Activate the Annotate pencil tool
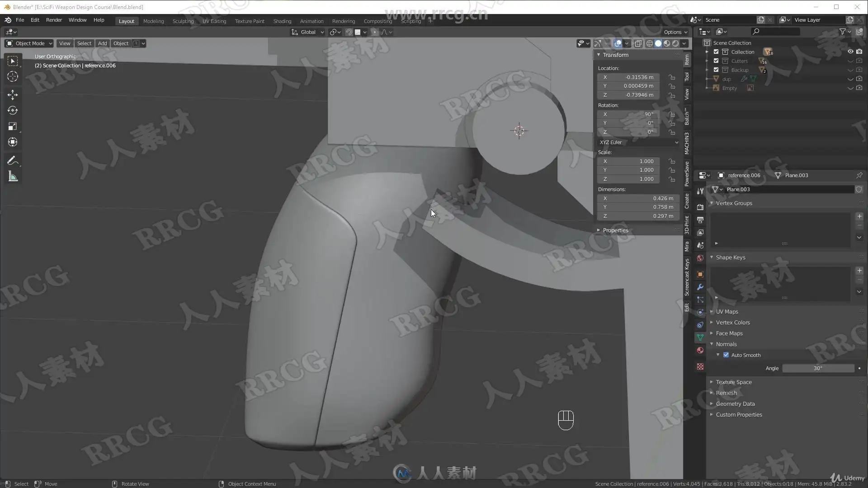The image size is (868, 488). click(x=12, y=161)
